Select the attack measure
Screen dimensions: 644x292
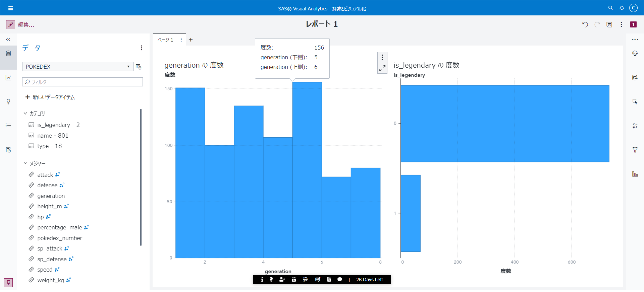coord(45,175)
